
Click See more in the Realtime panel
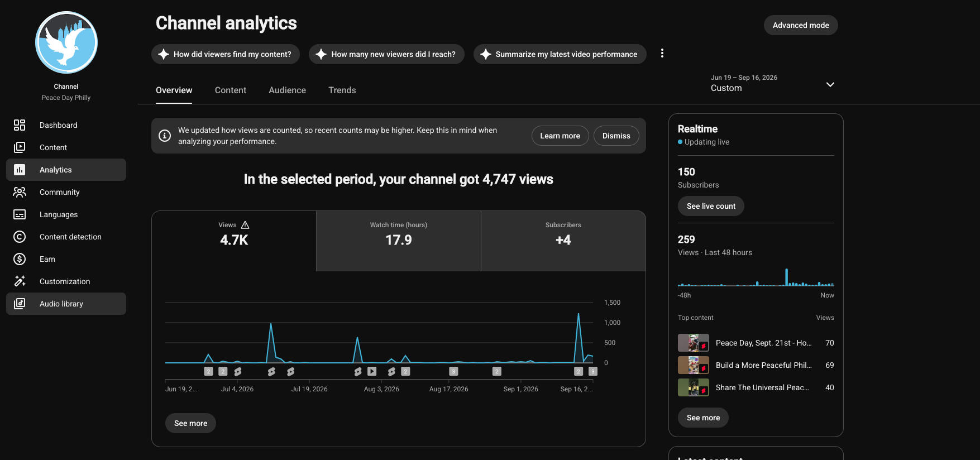click(703, 418)
